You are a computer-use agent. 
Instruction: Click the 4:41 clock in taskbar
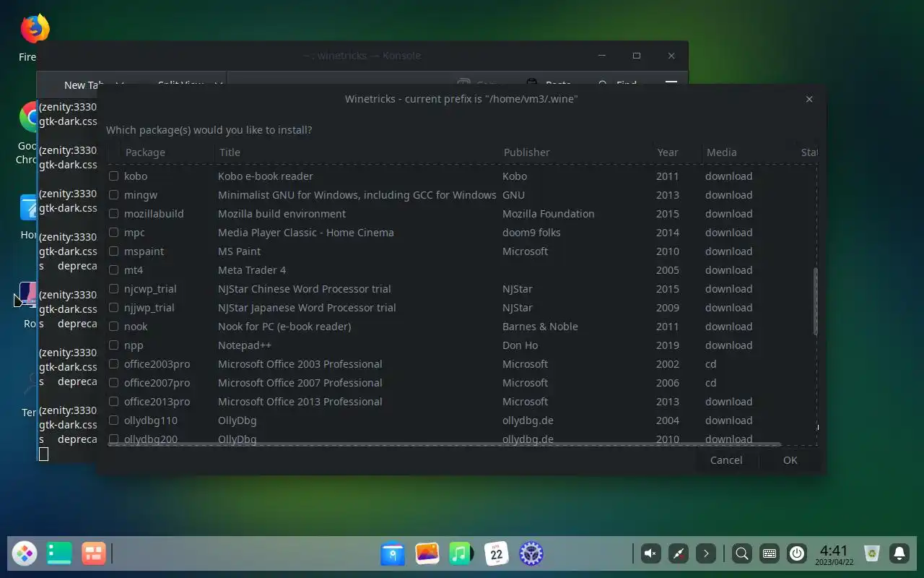click(834, 554)
